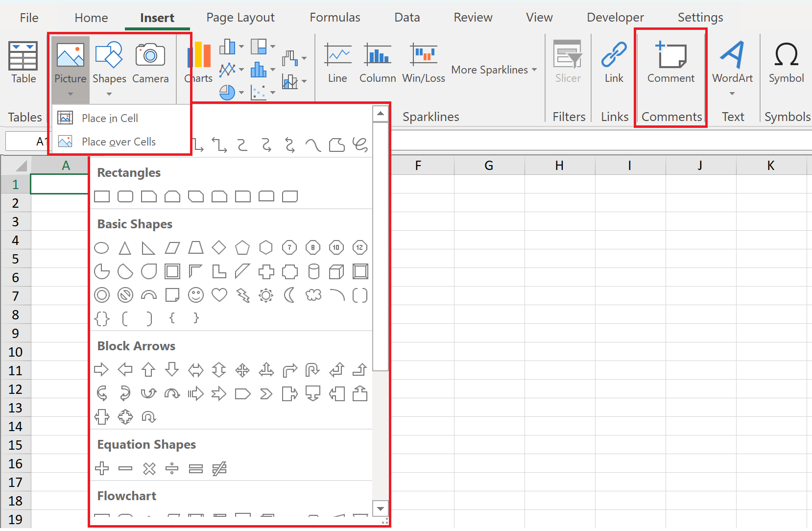Viewport: 812px width, 531px height.
Task: Select column header K
Action: pyautogui.click(x=771, y=166)
